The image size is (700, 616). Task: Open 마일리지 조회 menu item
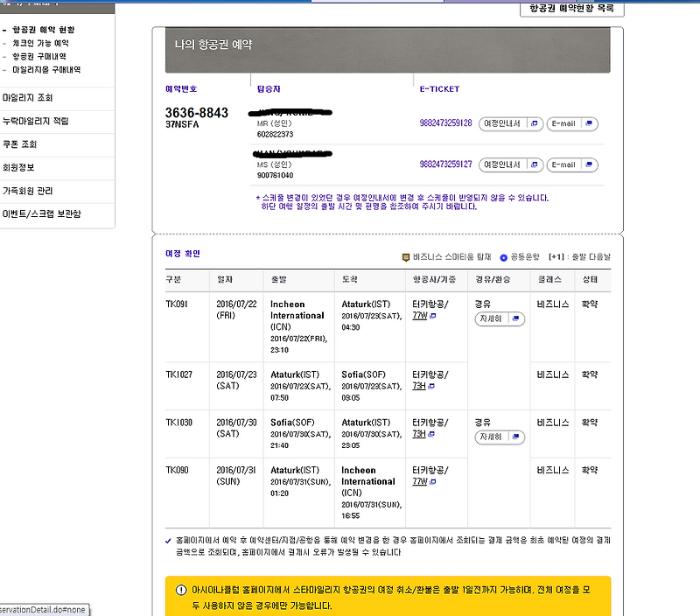28,98
